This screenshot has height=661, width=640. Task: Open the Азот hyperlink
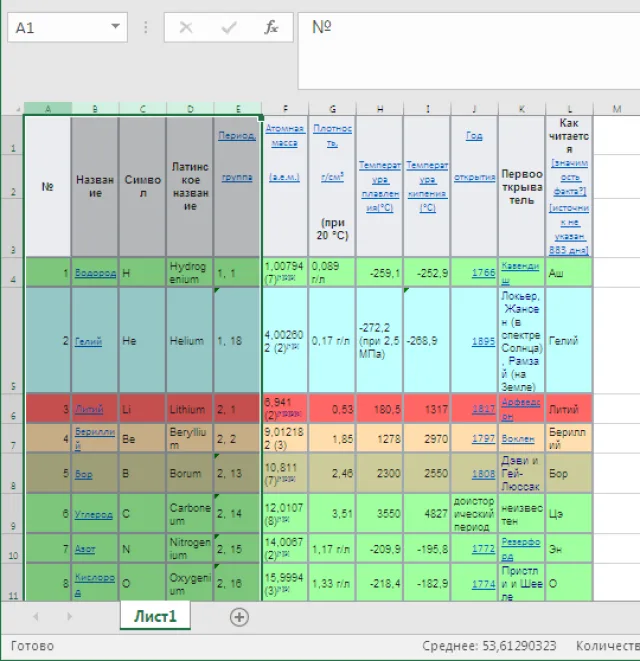85,549
